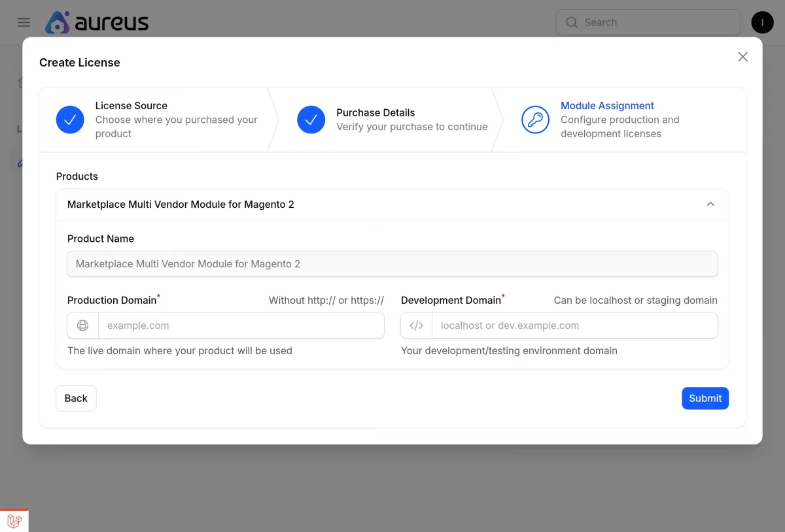
Task: Submit the license form
Action: click(x=705, y=398)
